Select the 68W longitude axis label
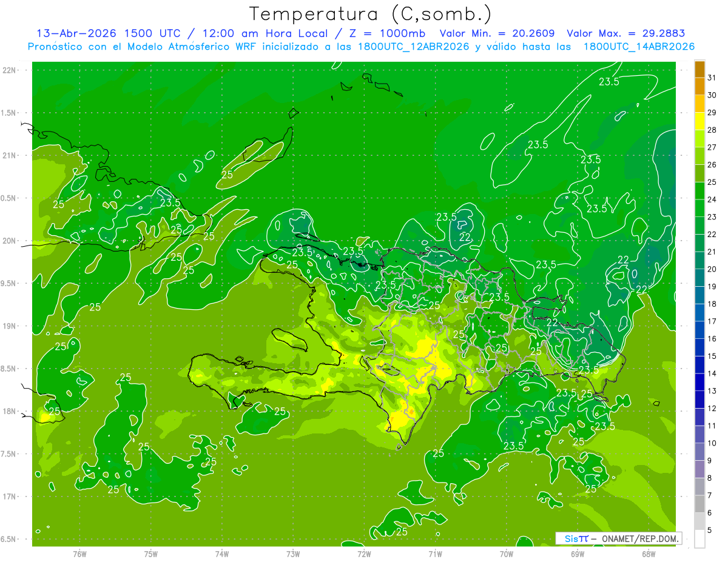This screenshot has width=728, height=562. tap(648, 554)
